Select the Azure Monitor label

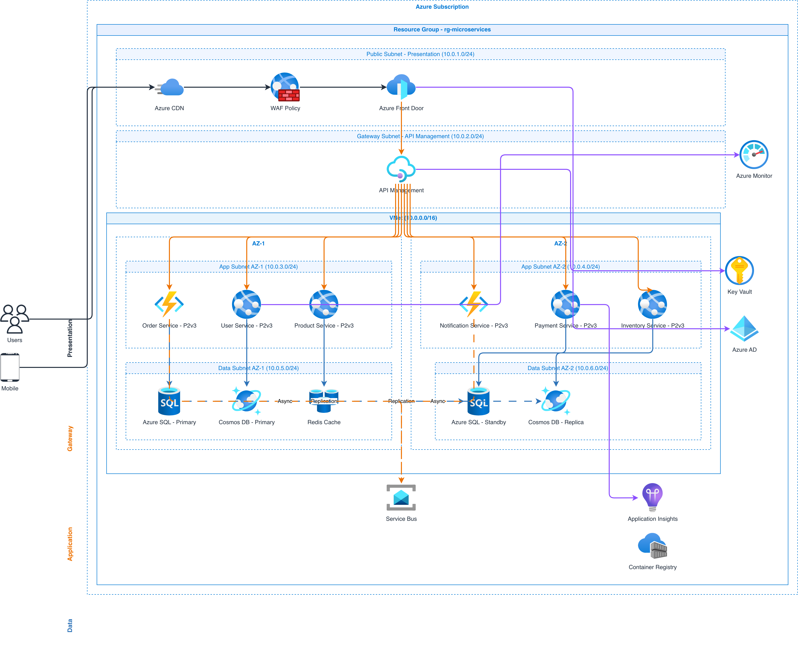(x=754, y=176)
